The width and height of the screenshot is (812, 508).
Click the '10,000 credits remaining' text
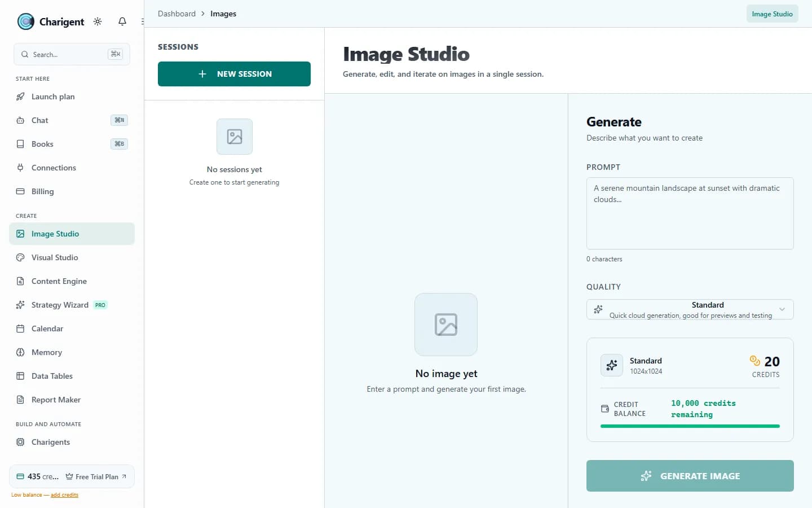(703, 409)
